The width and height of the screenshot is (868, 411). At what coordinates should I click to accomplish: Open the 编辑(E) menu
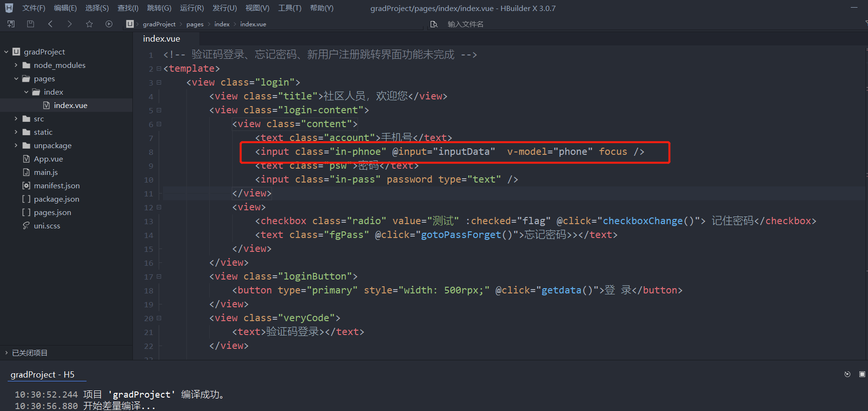[65, 8]
